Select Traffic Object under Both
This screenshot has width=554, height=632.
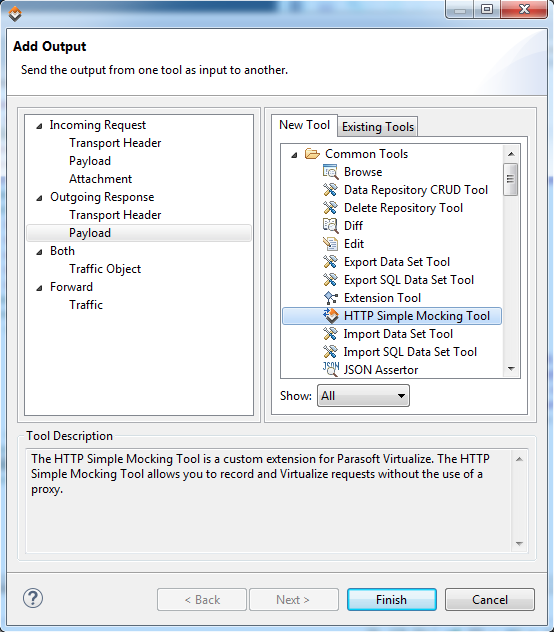pyautogui.click(x=105, y=269)
